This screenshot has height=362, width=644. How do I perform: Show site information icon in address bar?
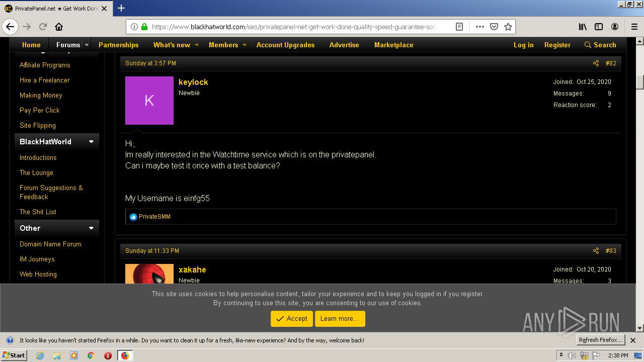pyautogui.click(x=134, y=27)
